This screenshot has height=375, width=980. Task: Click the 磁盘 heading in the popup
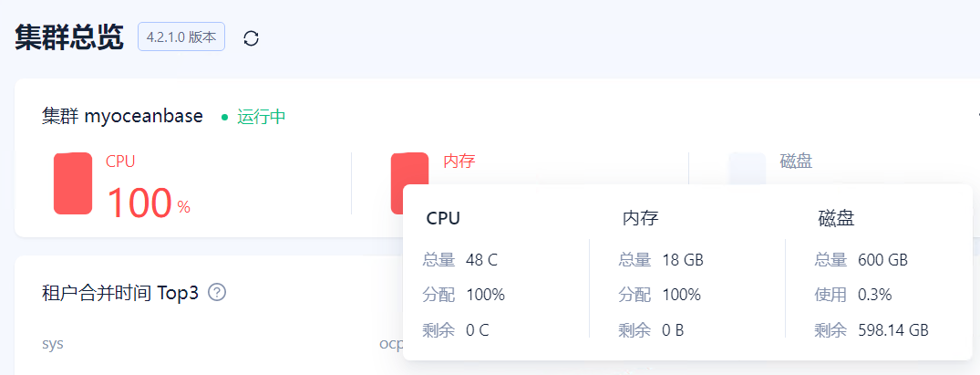click(x=836, y=218)
